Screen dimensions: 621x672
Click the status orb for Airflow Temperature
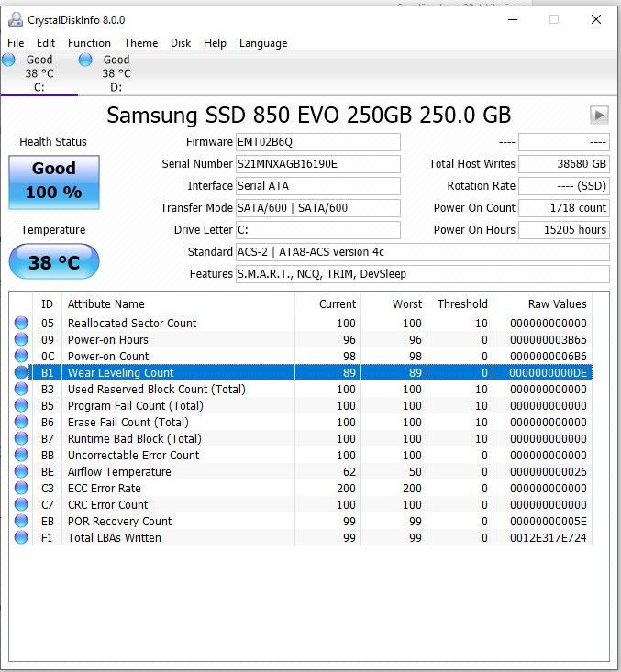tap(21, 471)
